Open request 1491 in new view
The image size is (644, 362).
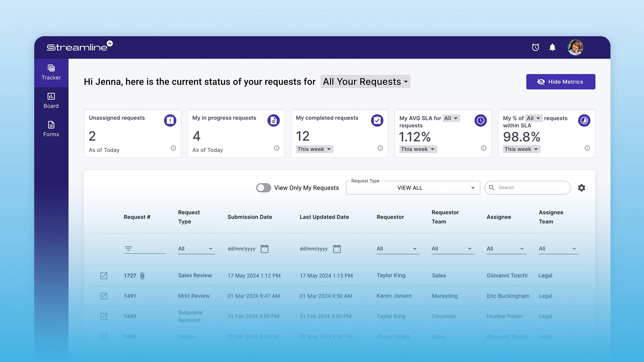pos(104,296)
